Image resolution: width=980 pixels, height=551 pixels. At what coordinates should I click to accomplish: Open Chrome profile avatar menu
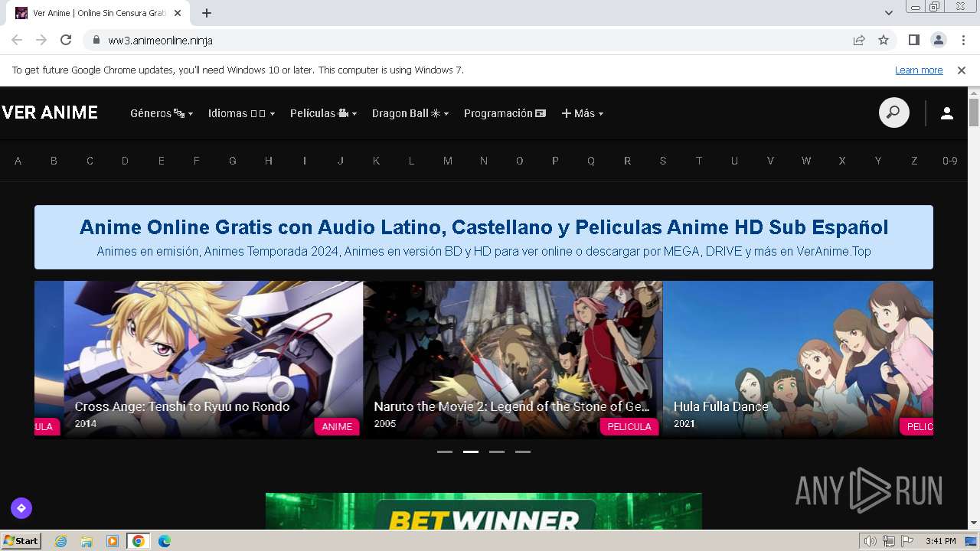(938, 40)
